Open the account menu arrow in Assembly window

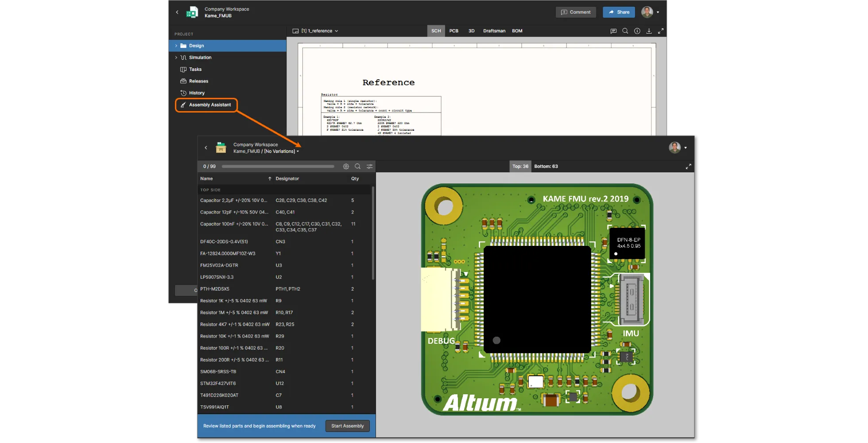tap(686, 148)
